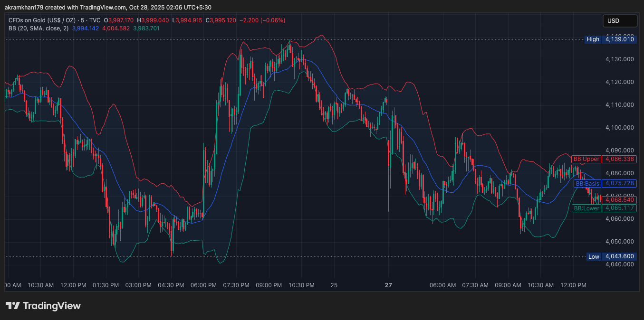
Task: Click the 06:00 PM time axis label
Action: pos(203,285)
